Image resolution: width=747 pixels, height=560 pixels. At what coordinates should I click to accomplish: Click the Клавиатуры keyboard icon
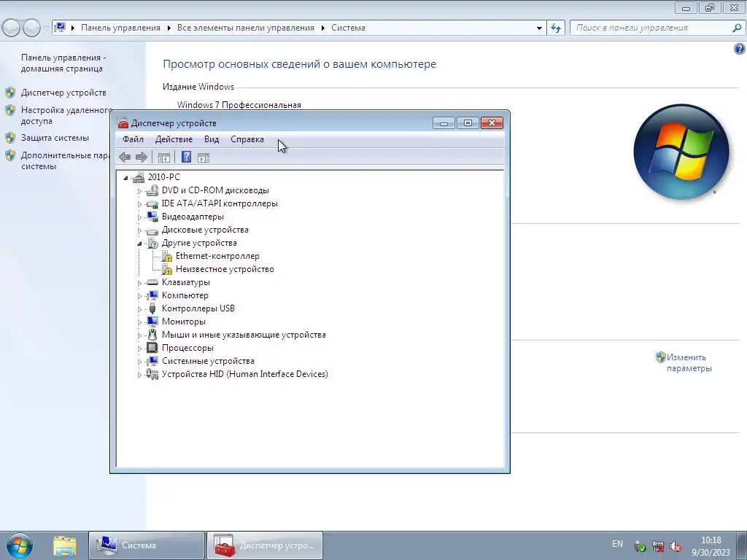click(152, 282)
